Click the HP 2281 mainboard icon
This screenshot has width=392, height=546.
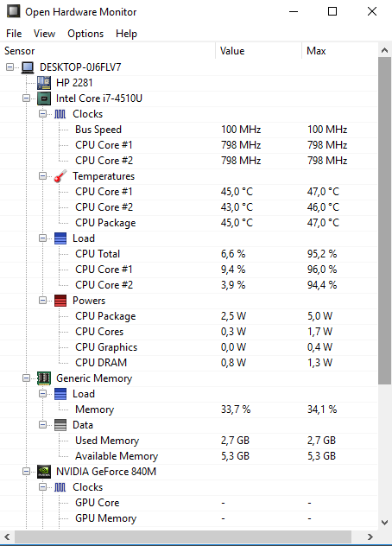click(44, 83)
